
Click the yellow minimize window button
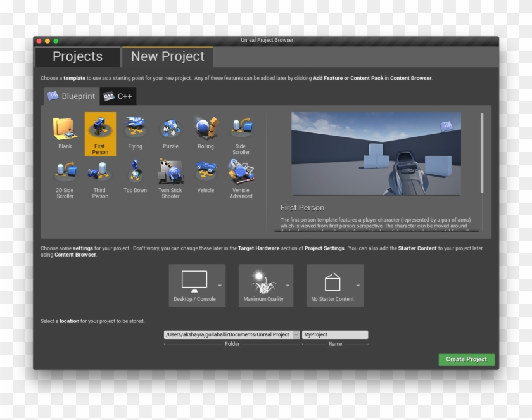click(47, 41)
